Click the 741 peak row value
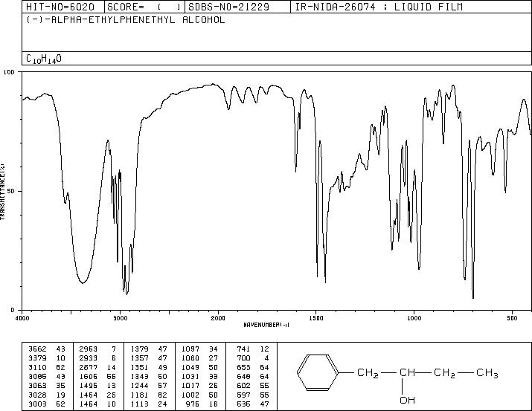Screen dimensions: 532x411 click(243, 349)
